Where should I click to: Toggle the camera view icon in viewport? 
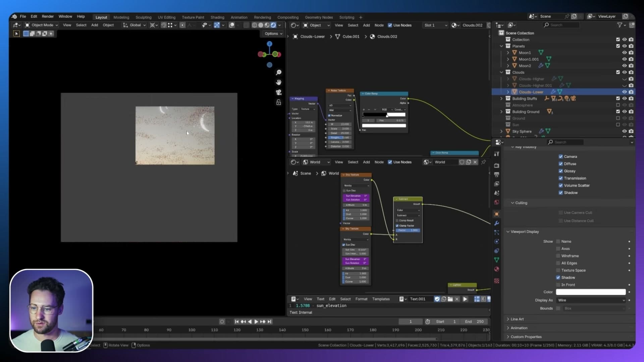(x=278, y=93)
